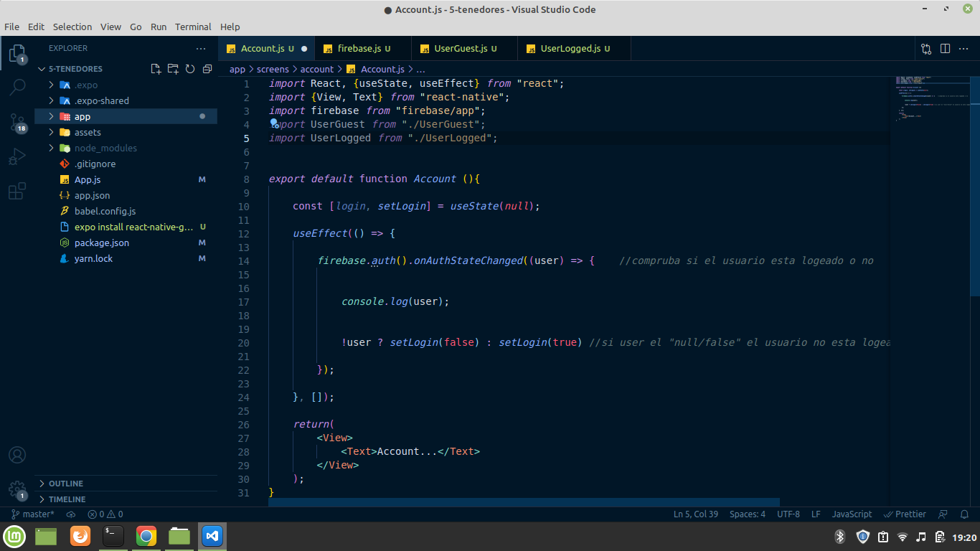This screenshot has width=980, height=551.
Task: Open the Terminal from the taskbar
Action: pyautogui.click(x=113, y=536)
